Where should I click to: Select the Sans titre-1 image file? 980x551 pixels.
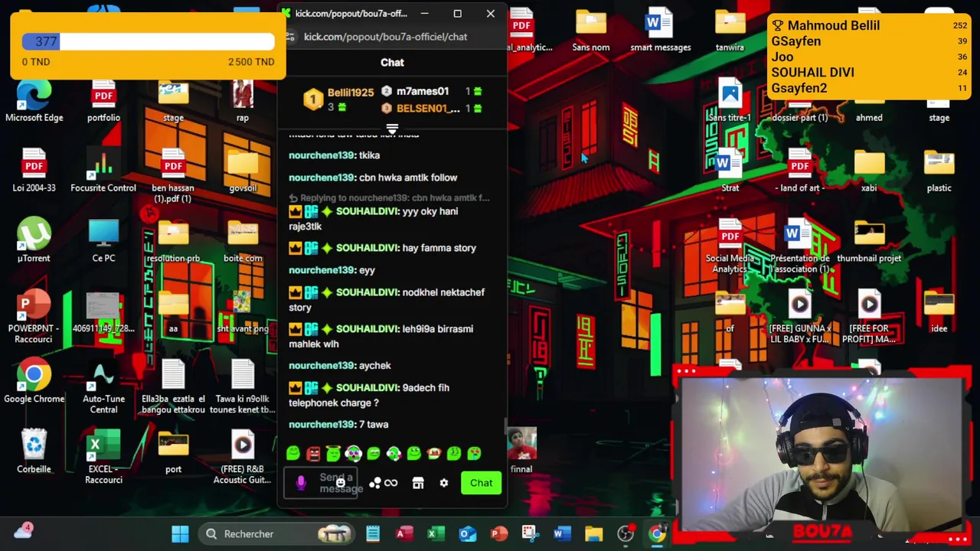[x=730, y=101]
